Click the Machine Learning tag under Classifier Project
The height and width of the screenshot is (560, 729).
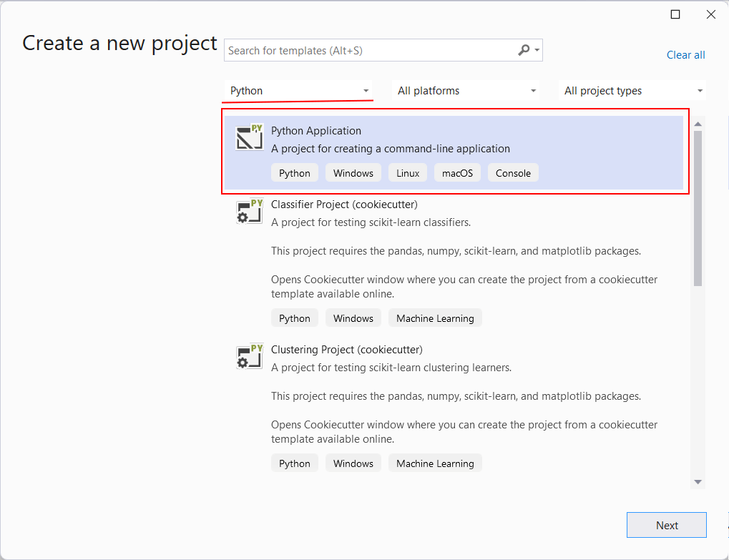tap(435, 318)
